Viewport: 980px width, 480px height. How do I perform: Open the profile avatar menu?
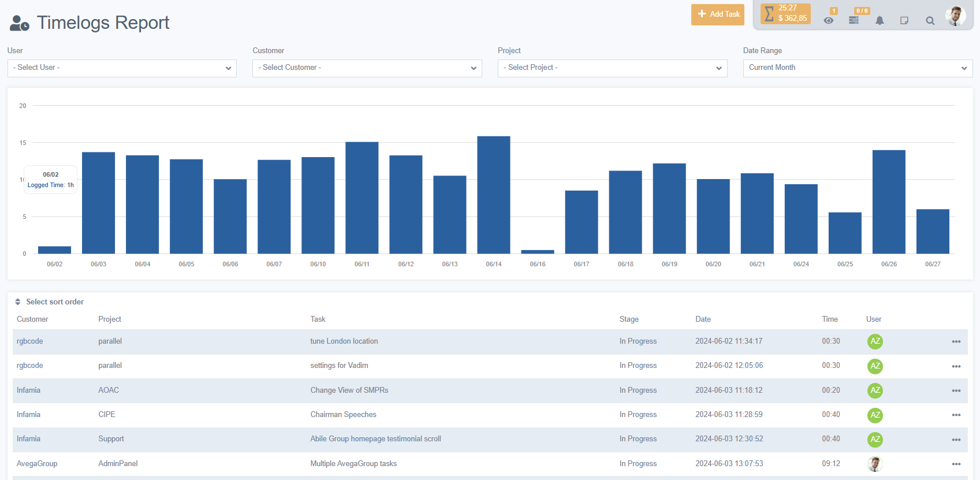955,16
